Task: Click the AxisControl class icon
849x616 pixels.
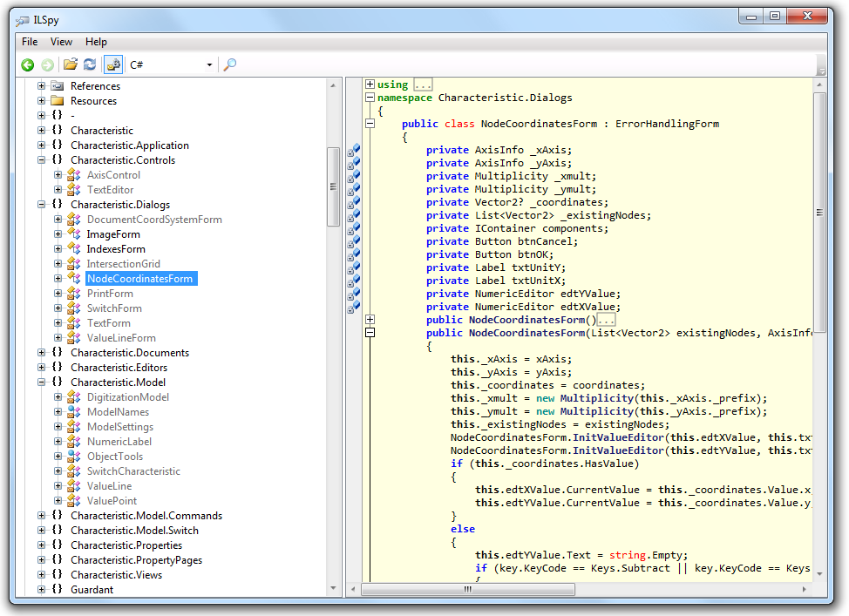Action: [x=74, y=175]
